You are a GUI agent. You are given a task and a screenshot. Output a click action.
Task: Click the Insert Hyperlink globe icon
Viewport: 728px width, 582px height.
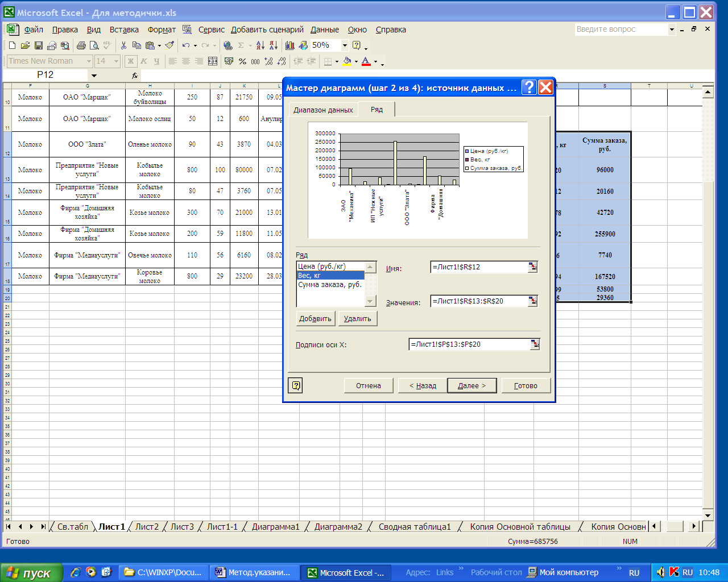(x=228, y=45)
